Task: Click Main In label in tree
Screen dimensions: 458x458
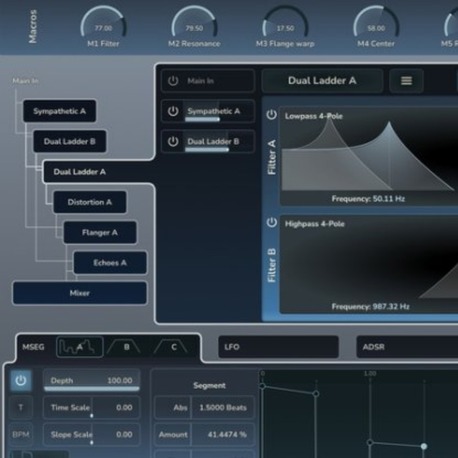Action: point(25,81)
